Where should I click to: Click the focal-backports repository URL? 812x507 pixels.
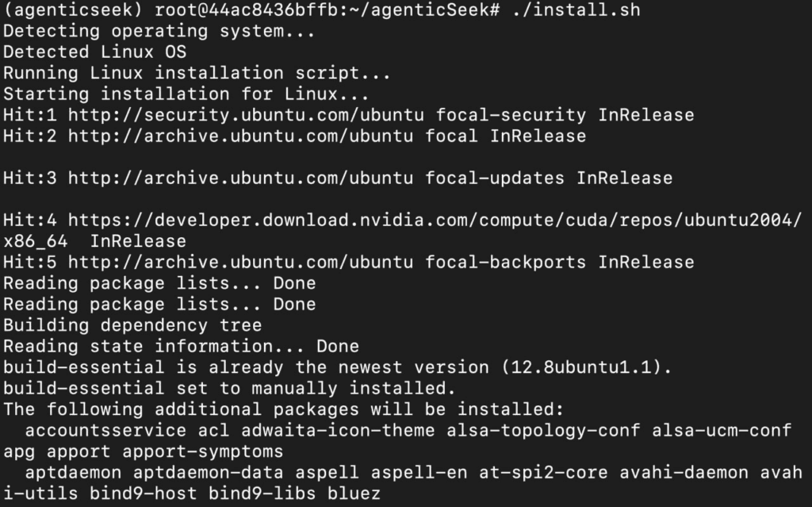[x=241, y=263]
